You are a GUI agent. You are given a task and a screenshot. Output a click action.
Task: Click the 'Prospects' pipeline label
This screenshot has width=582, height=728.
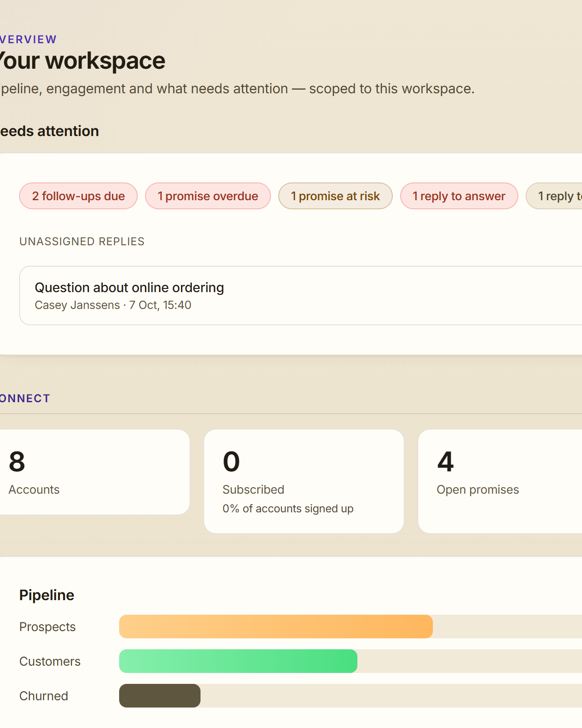(47, 627)
